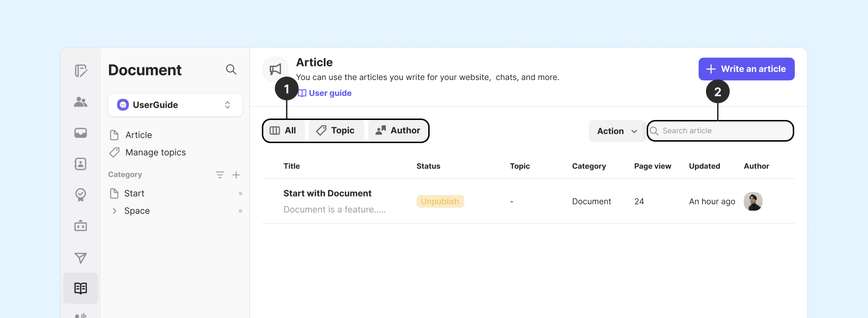Open the badge check icon in sidebar
Image resolution: width=868 pixels, height=318 pixels.
[x=81, y=195]
